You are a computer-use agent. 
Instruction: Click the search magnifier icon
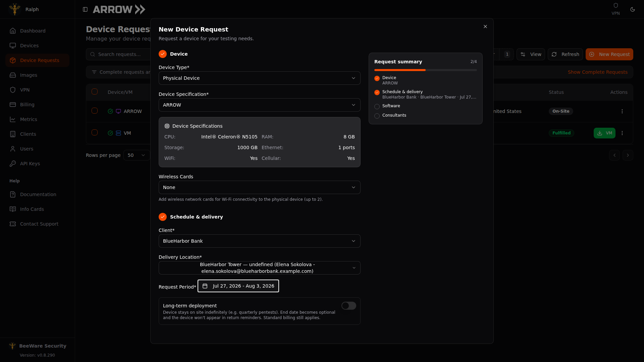pos(93,54)
